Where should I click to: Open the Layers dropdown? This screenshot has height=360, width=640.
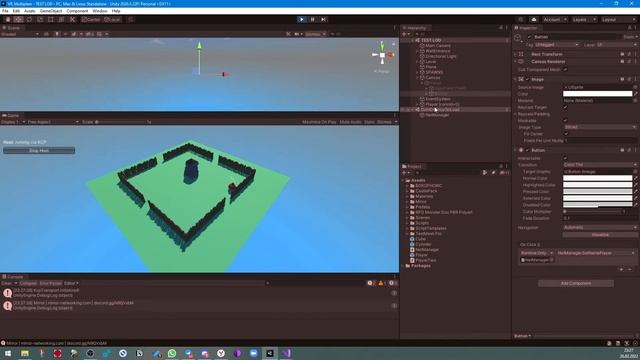click(x=584, y=20)
